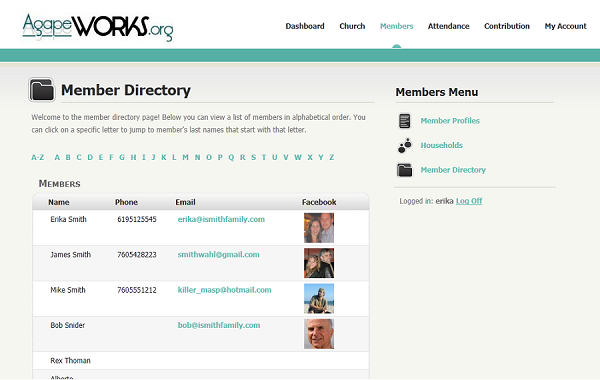Viewport: 600px width, 380px height.
Task: Open the Dashboard menu item
Action: (305, 26)
